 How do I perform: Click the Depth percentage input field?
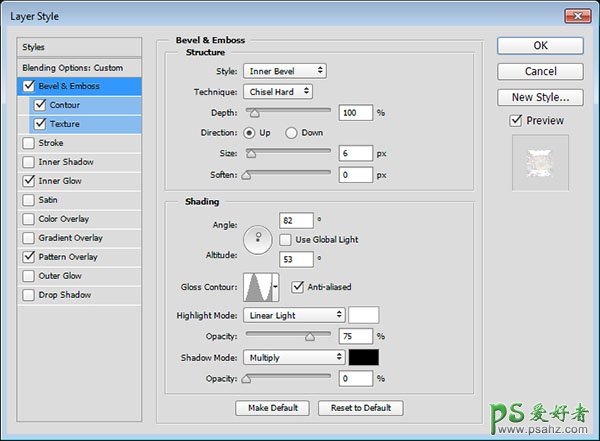pyautogui.click(x=355, y=112)
